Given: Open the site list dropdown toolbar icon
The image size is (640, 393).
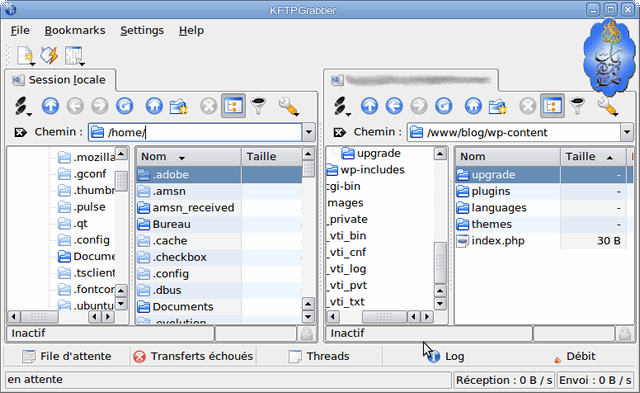Looking at the screenshot, I should point(75,56).
